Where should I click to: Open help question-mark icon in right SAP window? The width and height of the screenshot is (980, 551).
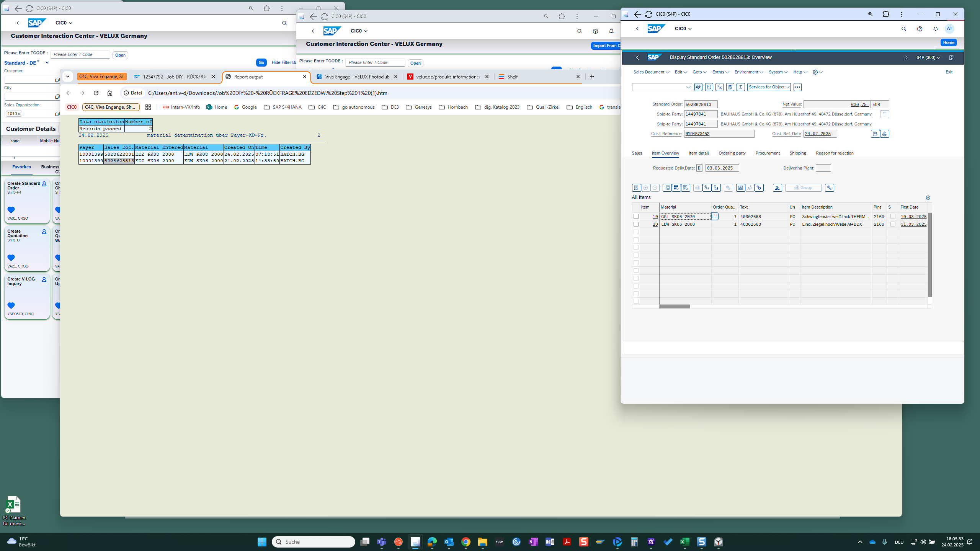pyautogui.click(x=920, y=29)
